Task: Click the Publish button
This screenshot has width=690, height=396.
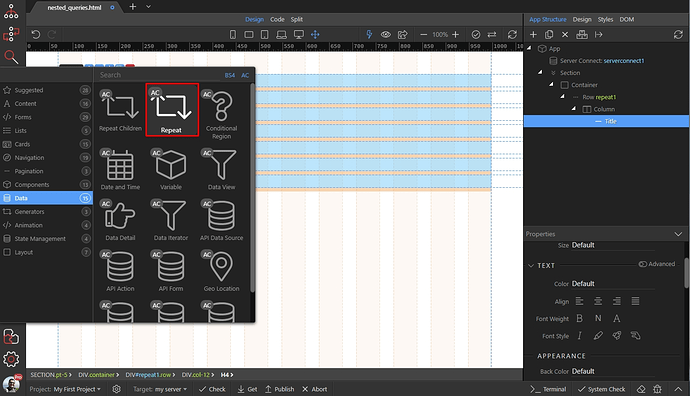Action: click(x=279, y=389)
